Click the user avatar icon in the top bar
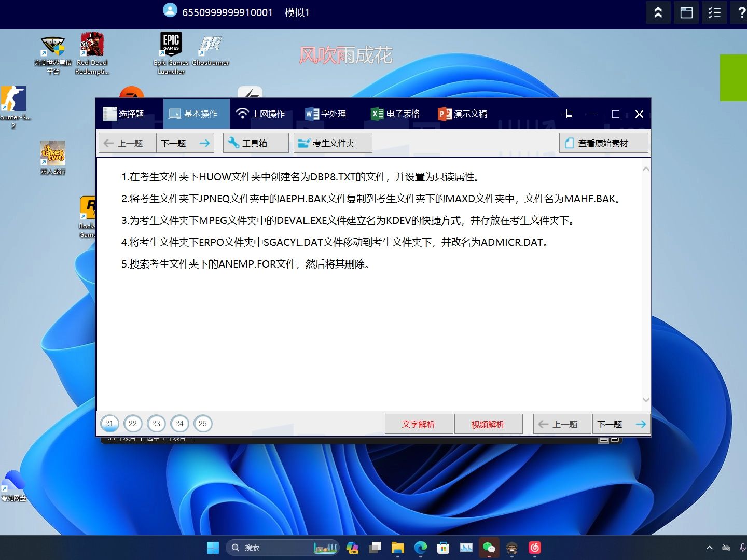The height and width of the screenshot is (560, 747). point(170,10)
